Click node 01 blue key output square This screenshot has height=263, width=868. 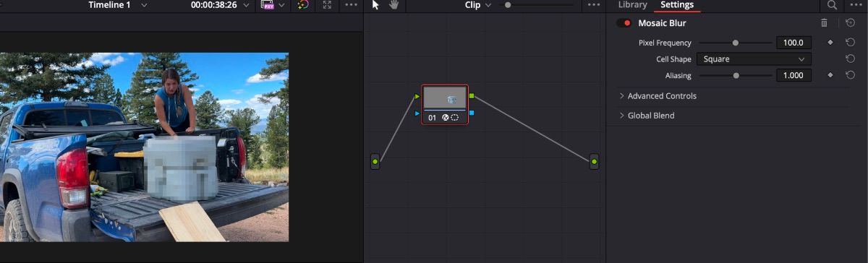[x=472, y=113]
